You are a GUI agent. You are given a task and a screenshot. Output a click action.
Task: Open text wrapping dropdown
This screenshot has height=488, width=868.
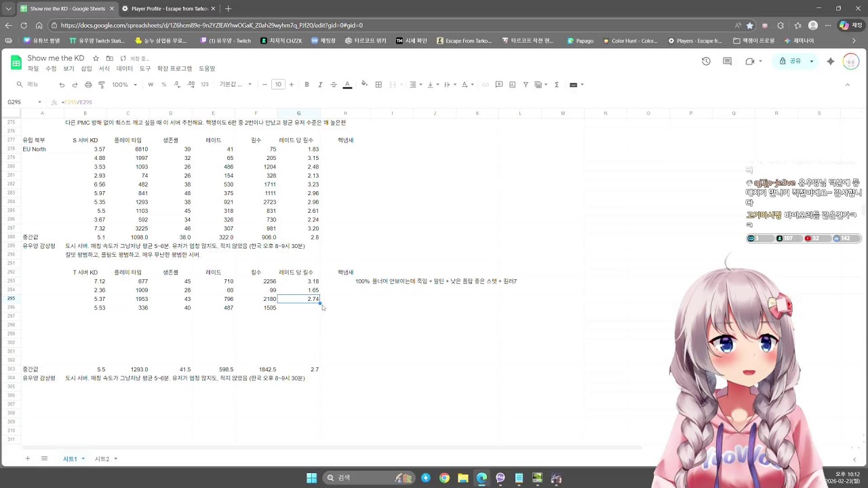(450, 85)
